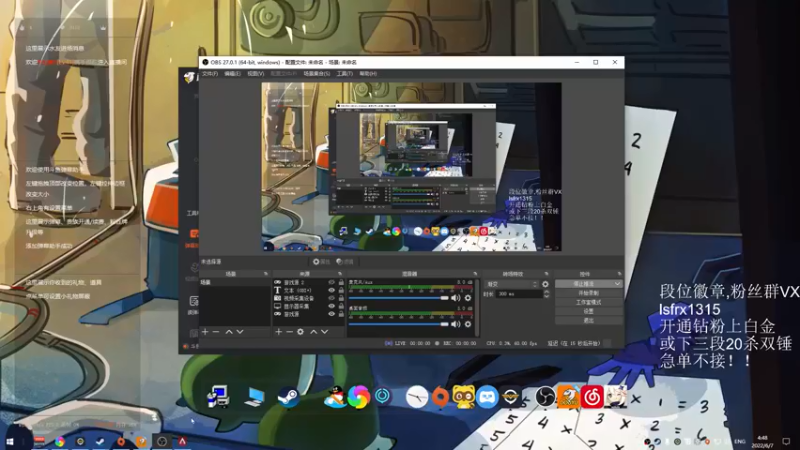Pop out the 转场特效 dock panel
Viewport: 800px width, 450px height.
[x=546, y=274]
